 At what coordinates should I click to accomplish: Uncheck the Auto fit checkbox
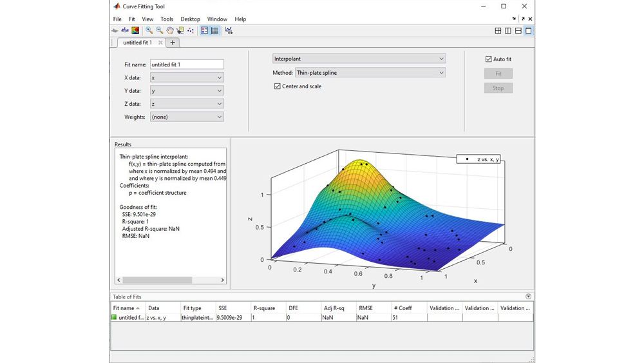click(x=489, y=59)
